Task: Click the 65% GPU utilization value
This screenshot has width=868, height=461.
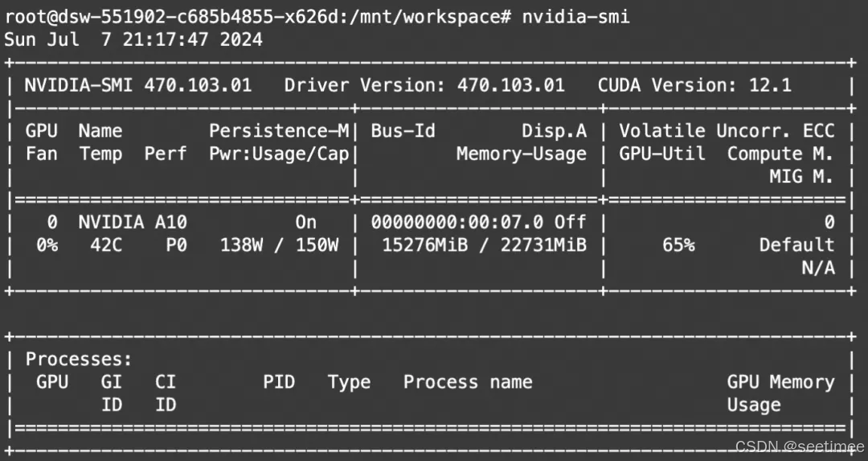Action: [x=679, y=245]
